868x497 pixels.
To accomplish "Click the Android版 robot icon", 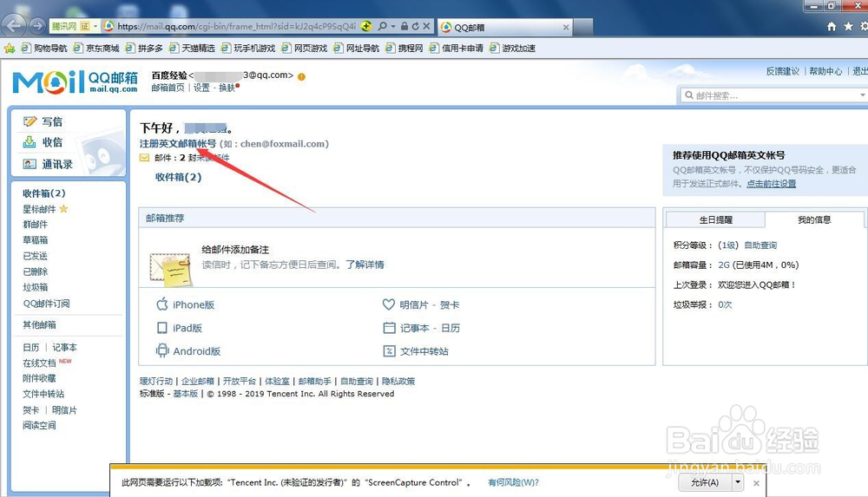I will point(162,350).
